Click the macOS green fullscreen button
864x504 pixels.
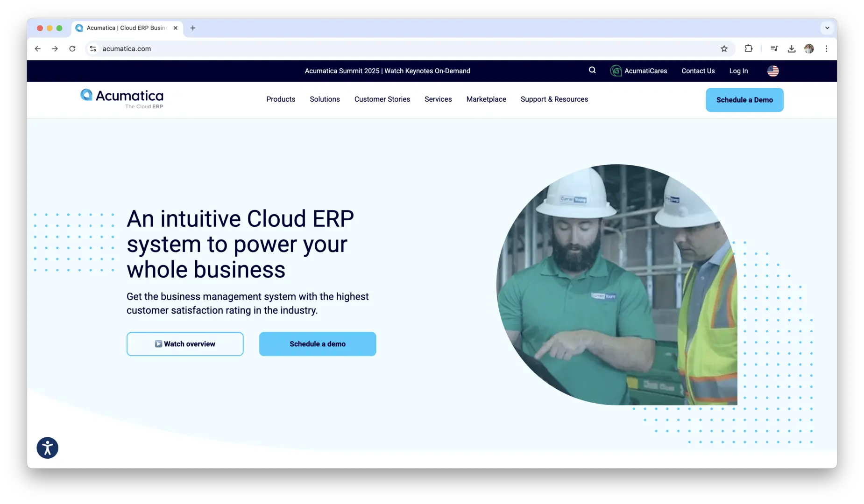[59, 28]
